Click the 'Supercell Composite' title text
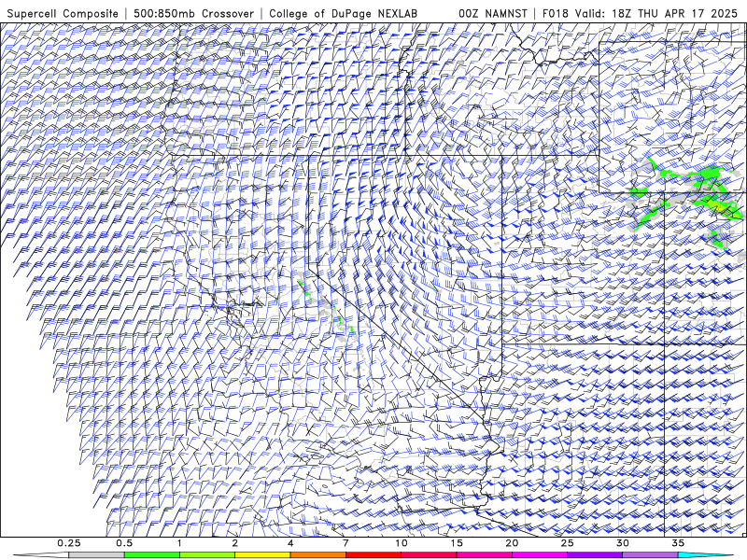The height and width of the screenshot is (560, 747). [63, 13]
